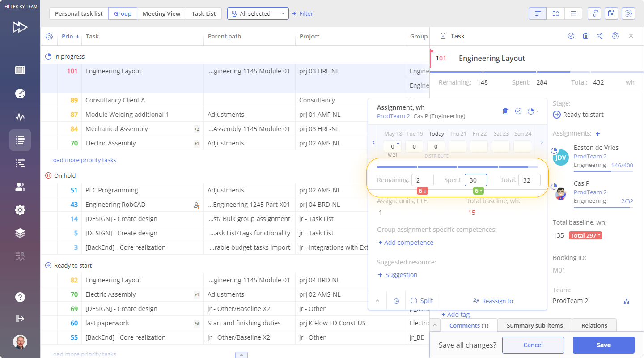Add a Filter via plus Filter link
644x358 pixels.
click(x=303, y=13)
